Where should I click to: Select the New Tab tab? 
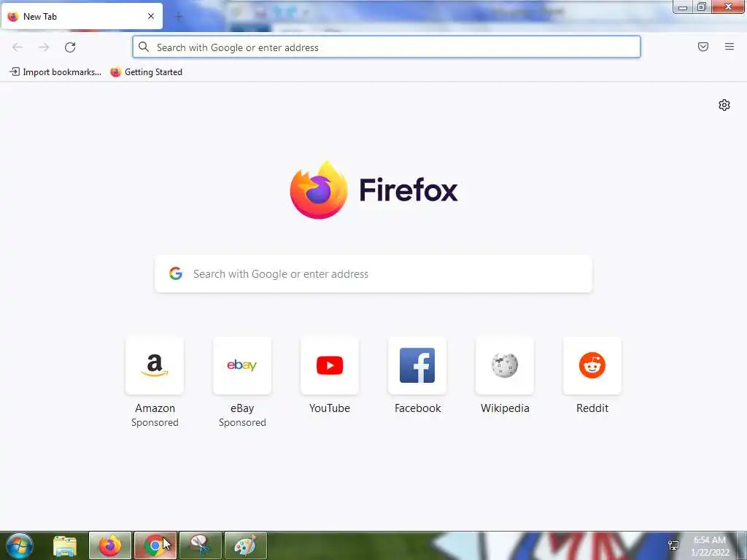click(x=82, y=16)
